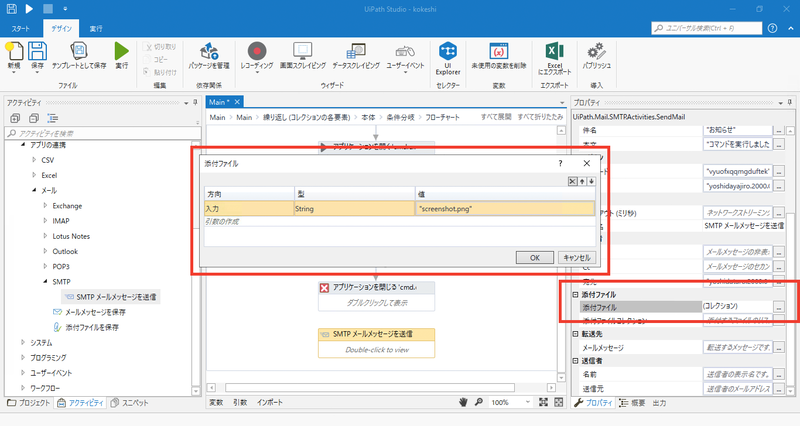Click the stop icon in title bar
This screenshot has height=426, width=800.
click(x=47, y=9)
